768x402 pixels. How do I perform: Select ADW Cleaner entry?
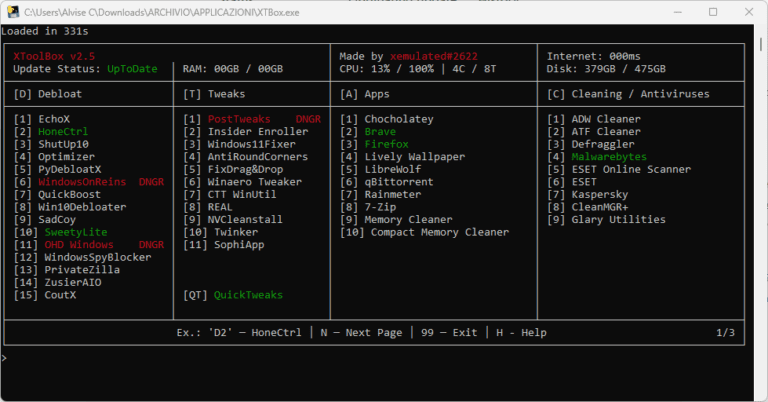pos(594,119)
